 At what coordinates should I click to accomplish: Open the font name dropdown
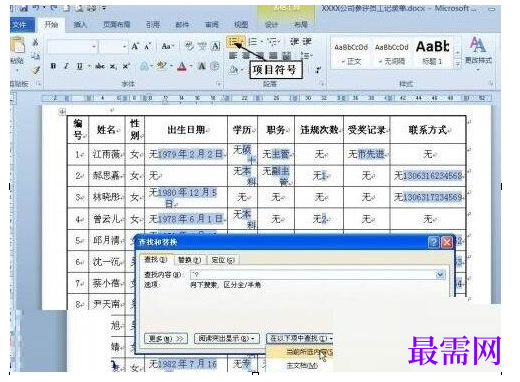pos(94,47)
